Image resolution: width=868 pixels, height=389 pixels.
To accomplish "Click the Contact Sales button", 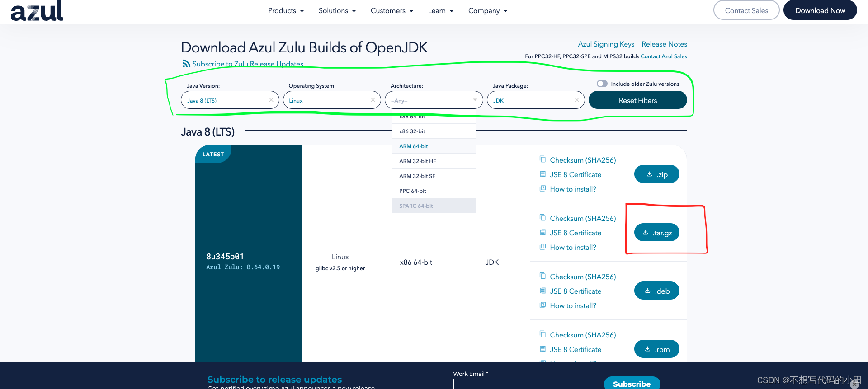I will [746, 10].
